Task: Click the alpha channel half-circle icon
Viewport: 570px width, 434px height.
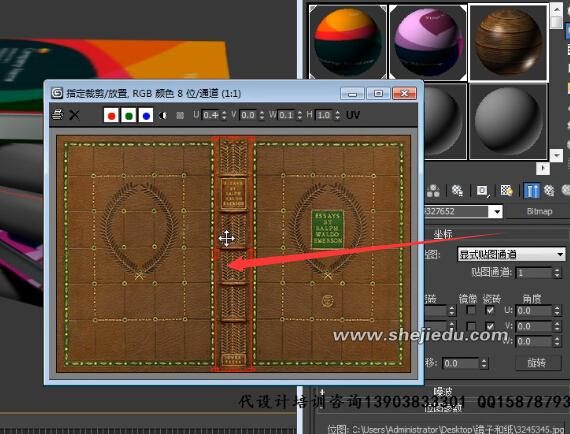Action: point(163,115)
